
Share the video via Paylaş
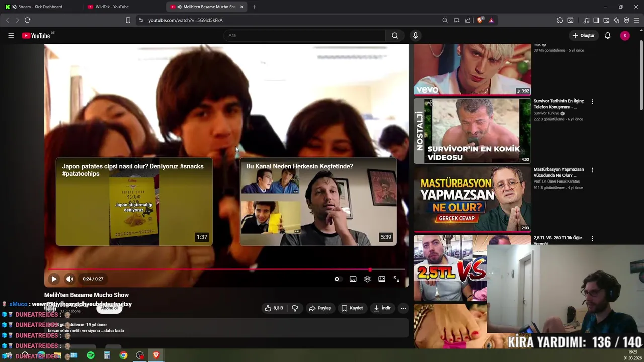point(320,308)
